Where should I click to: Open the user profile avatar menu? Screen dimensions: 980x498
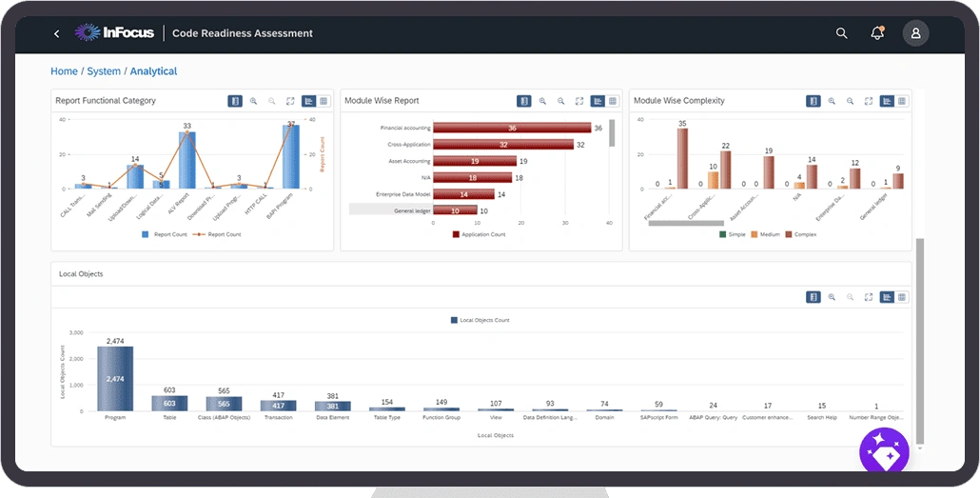point(915,33)
